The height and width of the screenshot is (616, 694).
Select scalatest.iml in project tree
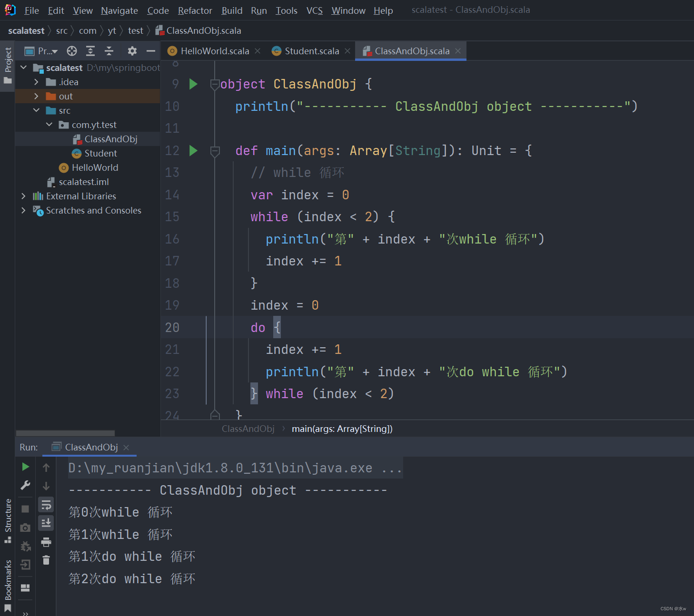pyautogui.click(x=84, y=182)
